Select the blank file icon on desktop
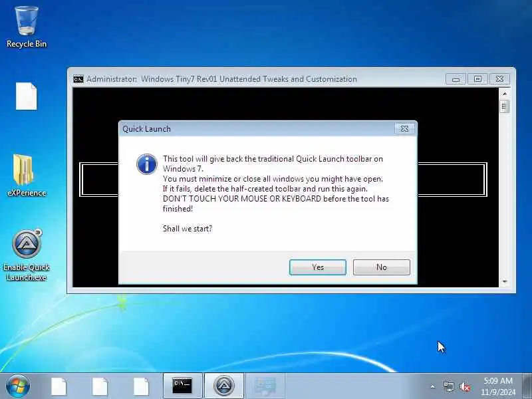This screenshot has width=532, height=399. pyautogui.click(x=26, y=96)
